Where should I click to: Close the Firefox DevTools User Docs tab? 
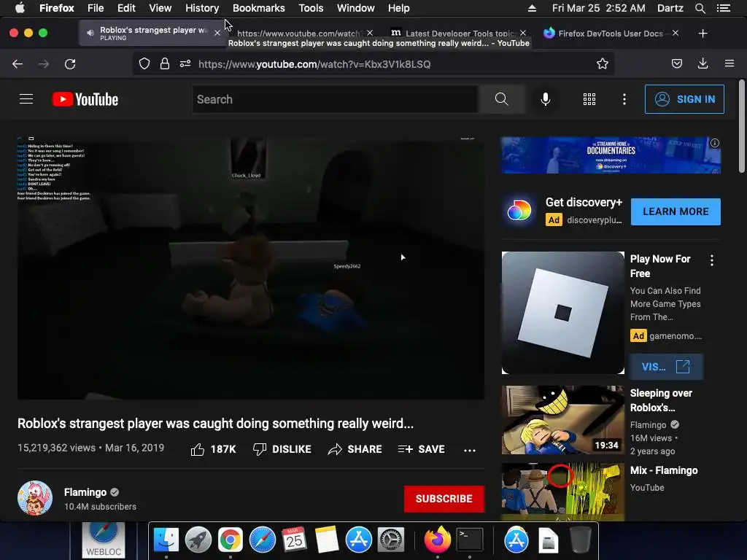(x=676, y=33)
